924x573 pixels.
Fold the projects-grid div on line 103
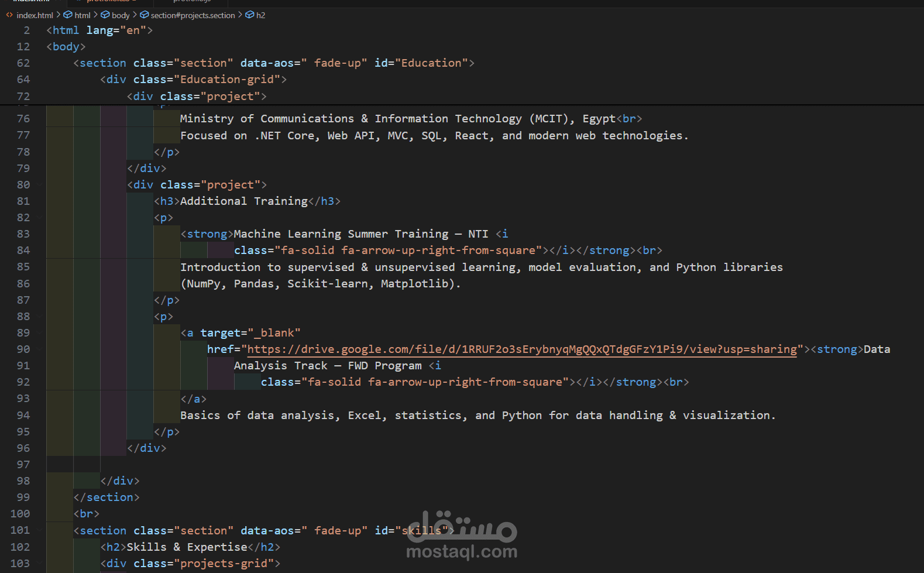coord(39,564)
